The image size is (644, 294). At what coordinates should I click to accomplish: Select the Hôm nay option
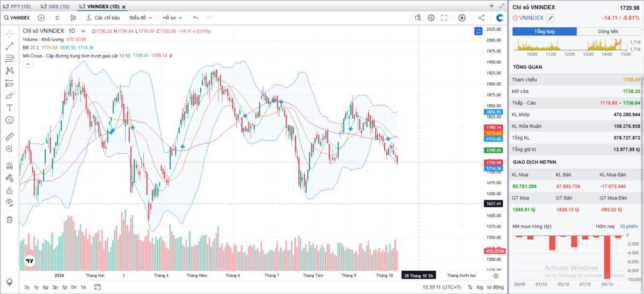point(605,226)
